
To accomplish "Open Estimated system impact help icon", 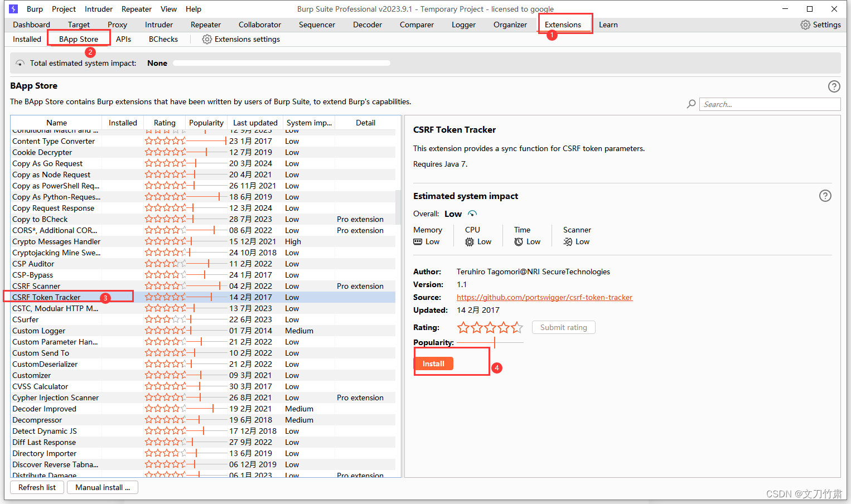I will point(825,196).
